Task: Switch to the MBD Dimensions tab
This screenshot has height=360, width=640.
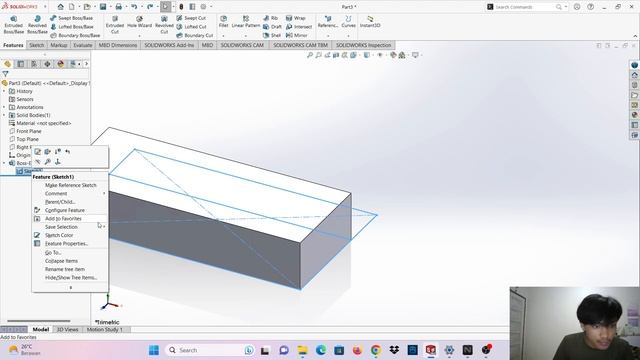Action: pyautogui.click(x=118, y=45)
